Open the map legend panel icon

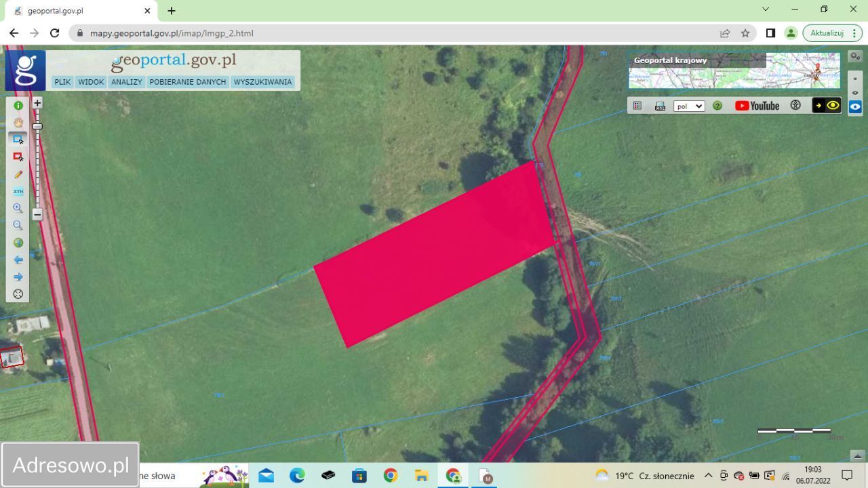click(x=637, y=106)
